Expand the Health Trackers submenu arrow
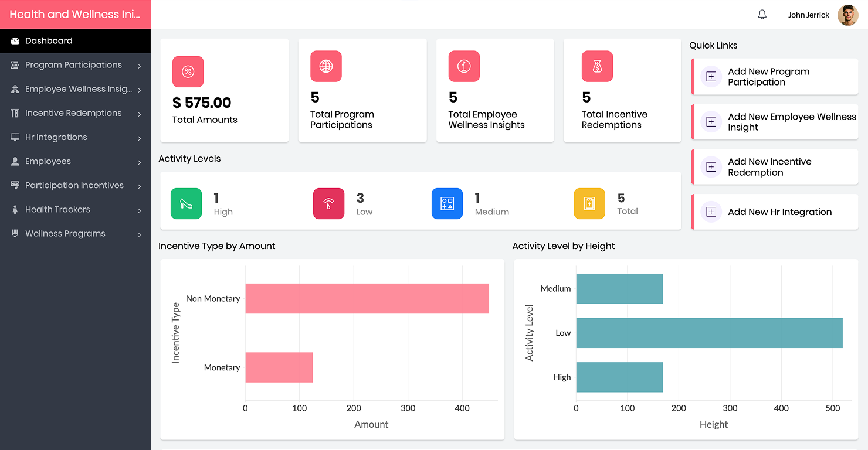The image size is (868, 450). tap(139, 210)
